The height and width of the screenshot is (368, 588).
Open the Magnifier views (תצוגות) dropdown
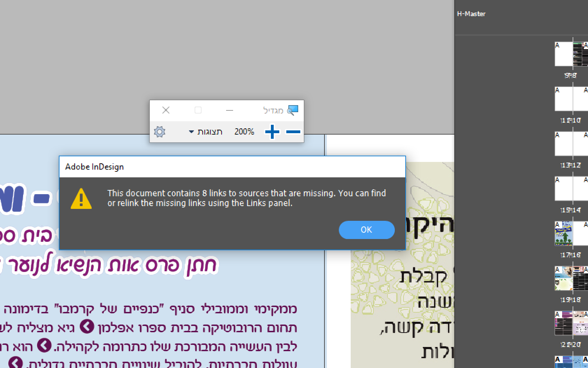(205, 132)
